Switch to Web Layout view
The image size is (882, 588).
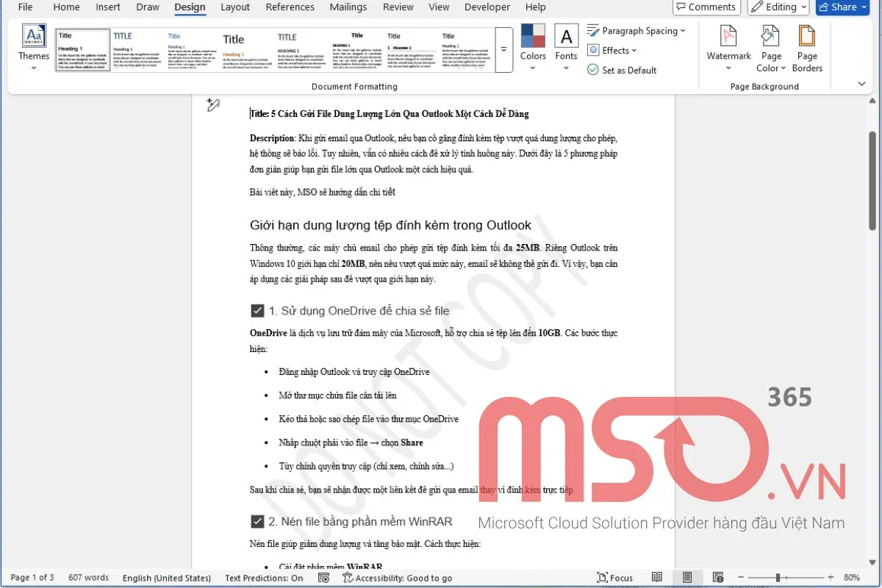tap(718, 577)
